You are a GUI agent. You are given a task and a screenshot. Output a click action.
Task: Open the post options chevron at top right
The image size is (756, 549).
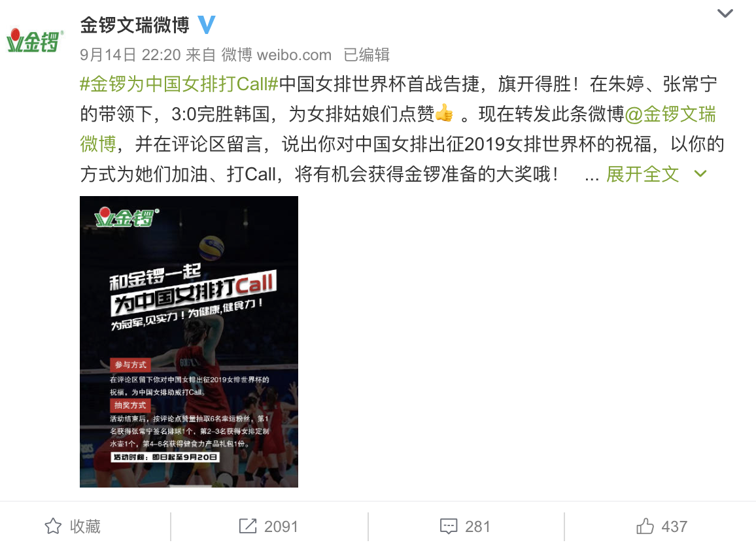pyautogui.click(x=725, y=14)
